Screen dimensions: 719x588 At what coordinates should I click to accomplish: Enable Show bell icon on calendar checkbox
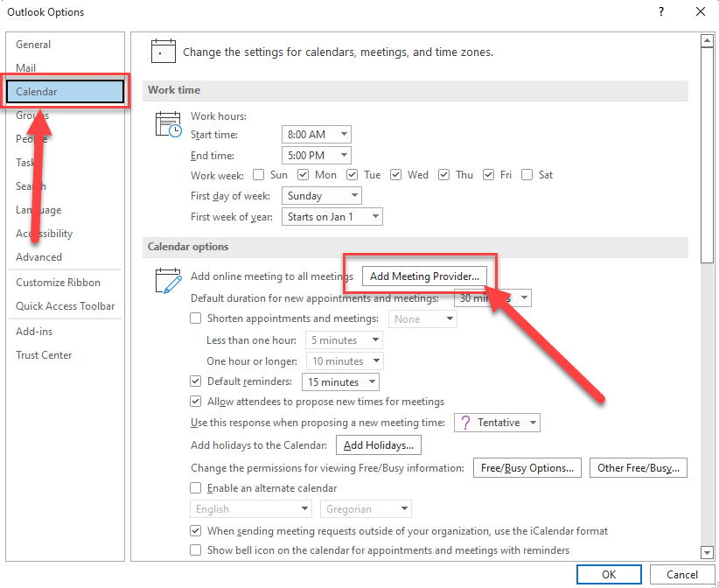click(195, 549)
